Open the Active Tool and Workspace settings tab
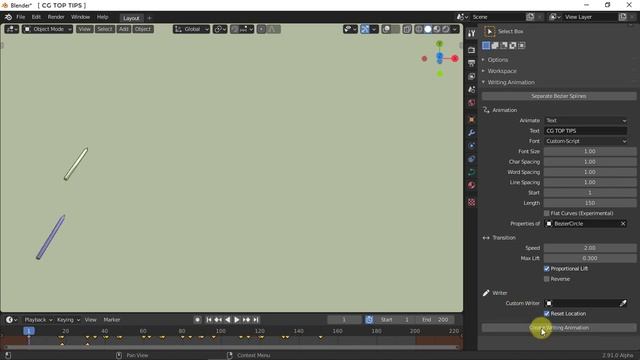This screenshot has width=640, height=360. click(471, 33)
